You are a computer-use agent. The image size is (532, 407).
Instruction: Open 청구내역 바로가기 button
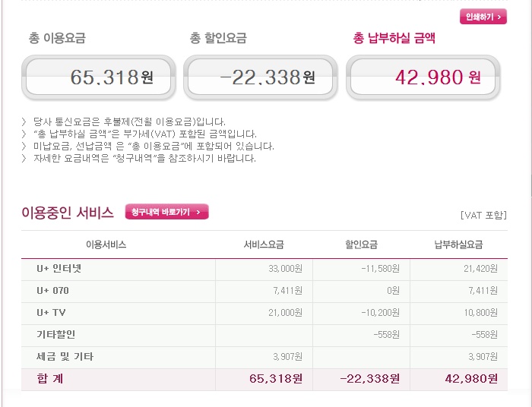167,212
